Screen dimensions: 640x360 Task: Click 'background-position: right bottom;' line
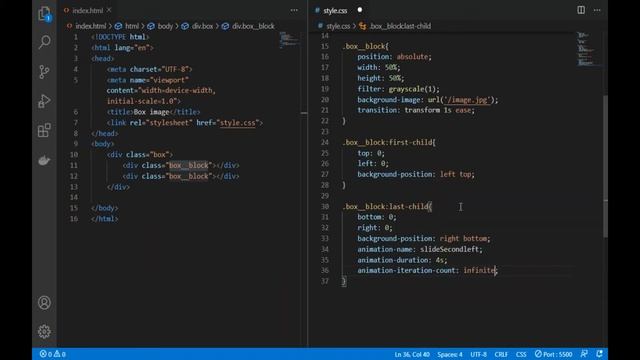pyautogui.click(x=424, y=238)
